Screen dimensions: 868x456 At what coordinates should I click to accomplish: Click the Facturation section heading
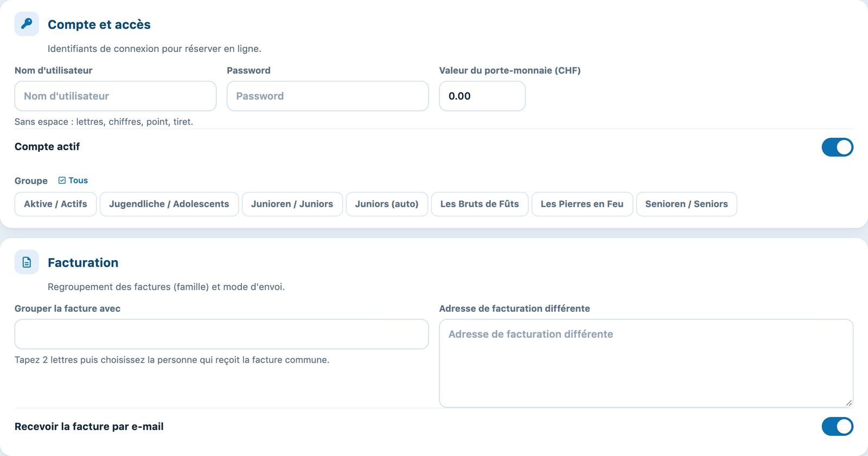(83, 262)
